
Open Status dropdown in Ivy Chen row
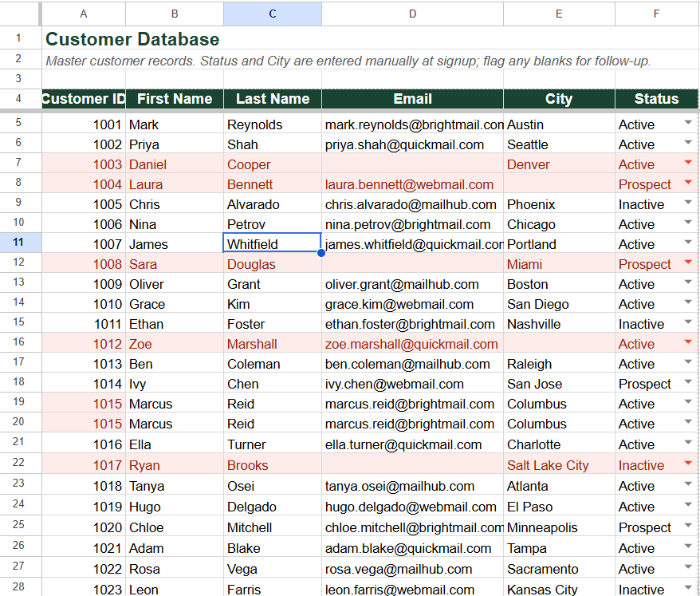point(688,382)
